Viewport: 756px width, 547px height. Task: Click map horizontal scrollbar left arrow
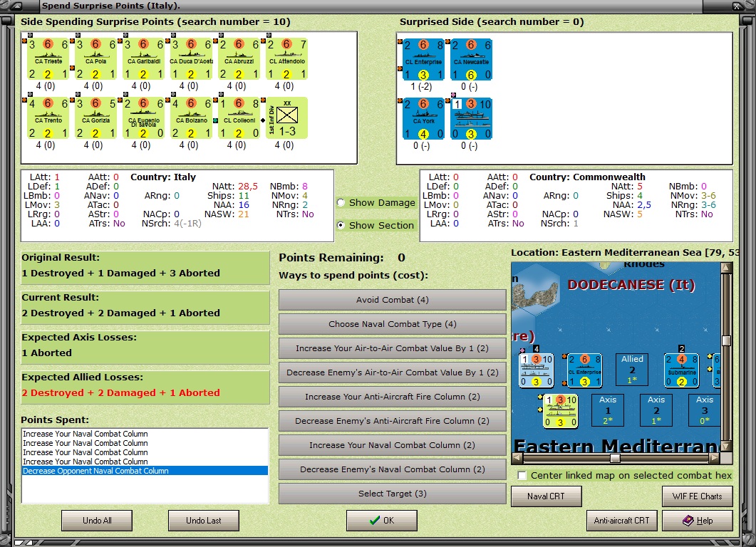[x=517, y=458]
